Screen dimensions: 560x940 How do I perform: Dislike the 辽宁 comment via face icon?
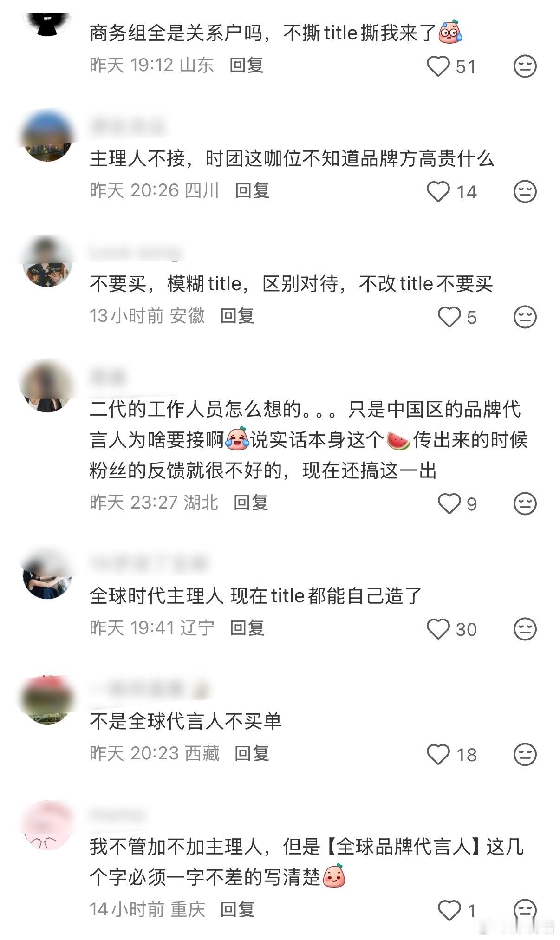click(x=525, y=629)
